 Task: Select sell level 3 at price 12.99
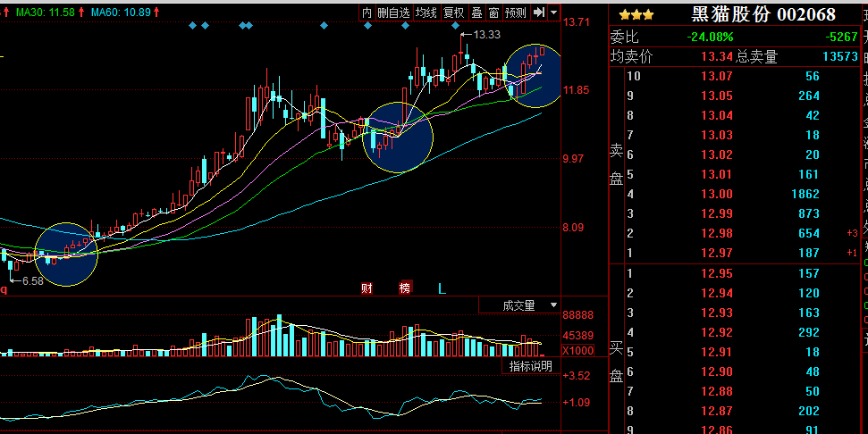734,214
